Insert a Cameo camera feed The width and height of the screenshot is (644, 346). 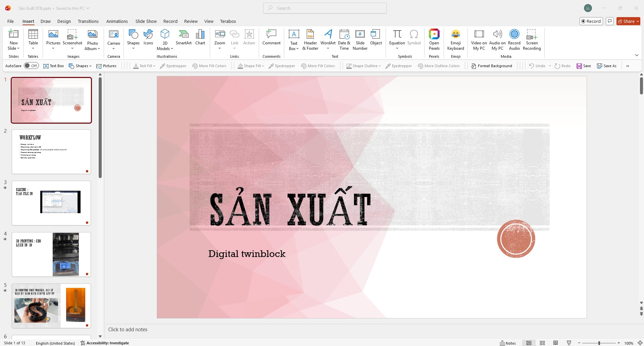[114, 40]
